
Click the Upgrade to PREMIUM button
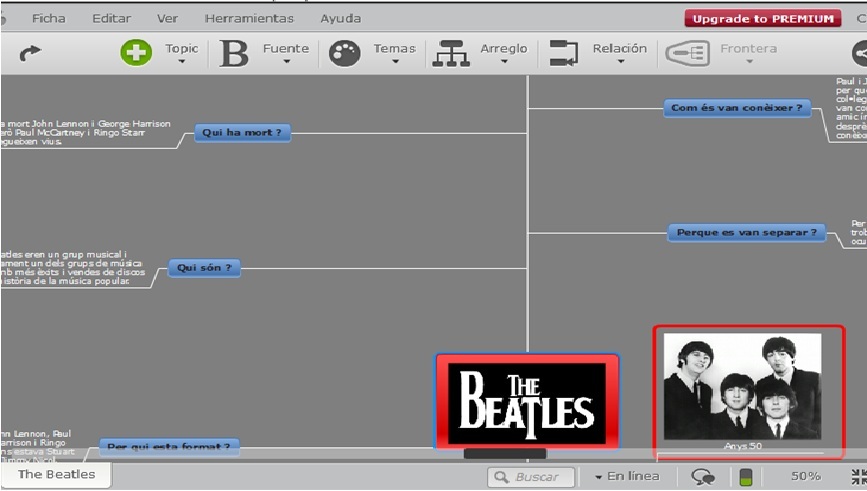tap(762, 18)
